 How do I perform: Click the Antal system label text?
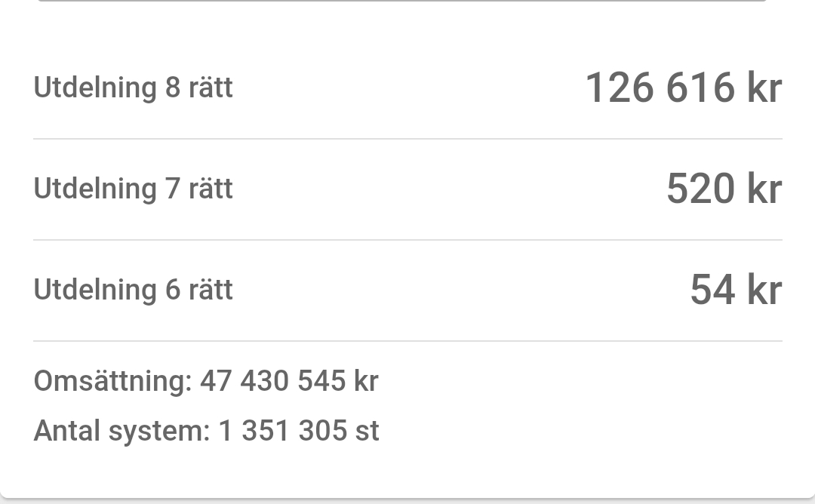point(121,431)
